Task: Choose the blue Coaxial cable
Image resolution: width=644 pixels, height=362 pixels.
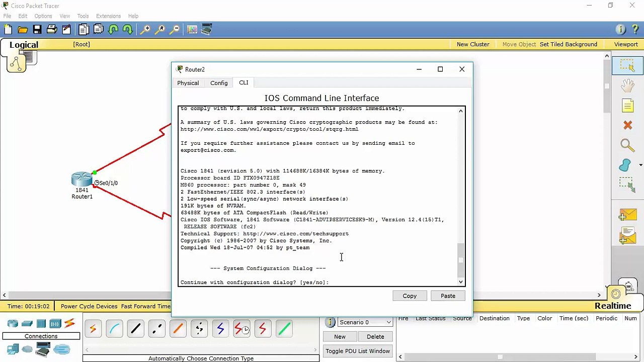Action: point(220,329)
